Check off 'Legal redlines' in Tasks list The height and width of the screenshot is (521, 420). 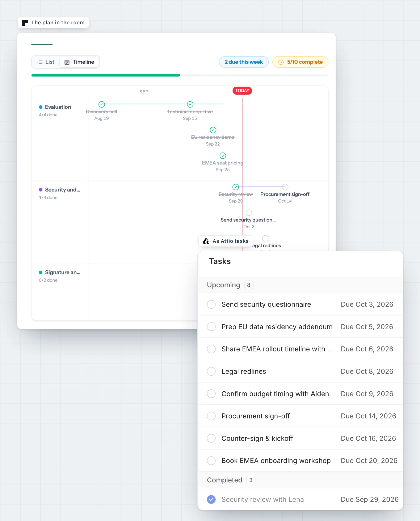coord(211,371)
